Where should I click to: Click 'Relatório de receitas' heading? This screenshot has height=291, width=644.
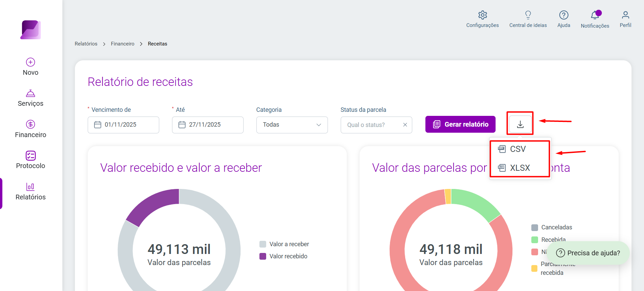coord(140,82)
